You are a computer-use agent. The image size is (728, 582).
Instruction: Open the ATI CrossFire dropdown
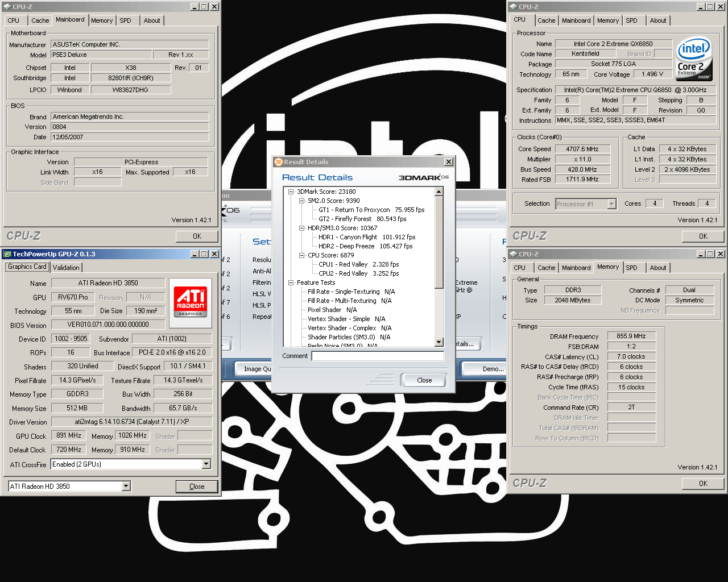pyautogui.click(x=206, y=464)
